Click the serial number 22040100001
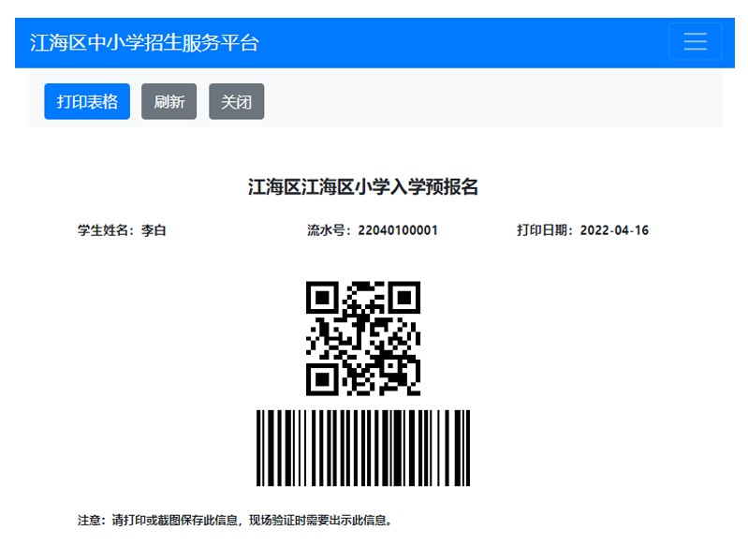The image size is (748, 560). pos(398,230)
